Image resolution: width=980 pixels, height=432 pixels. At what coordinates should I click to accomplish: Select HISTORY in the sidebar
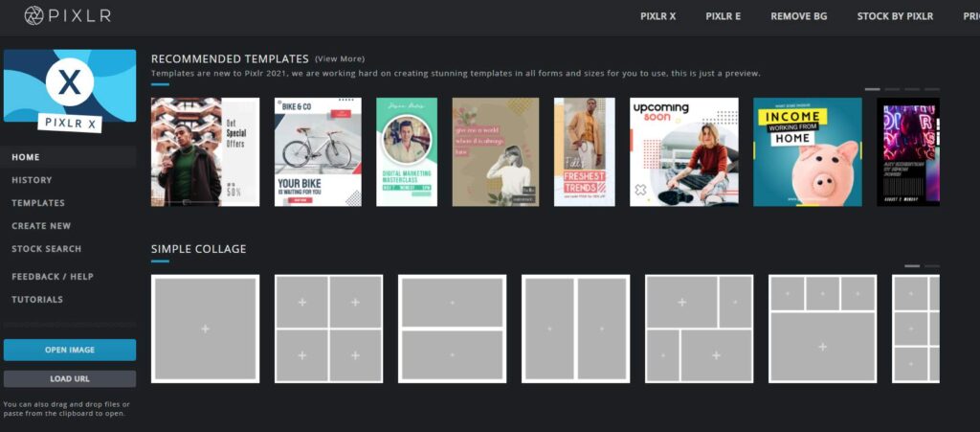[x=32, y=180]
